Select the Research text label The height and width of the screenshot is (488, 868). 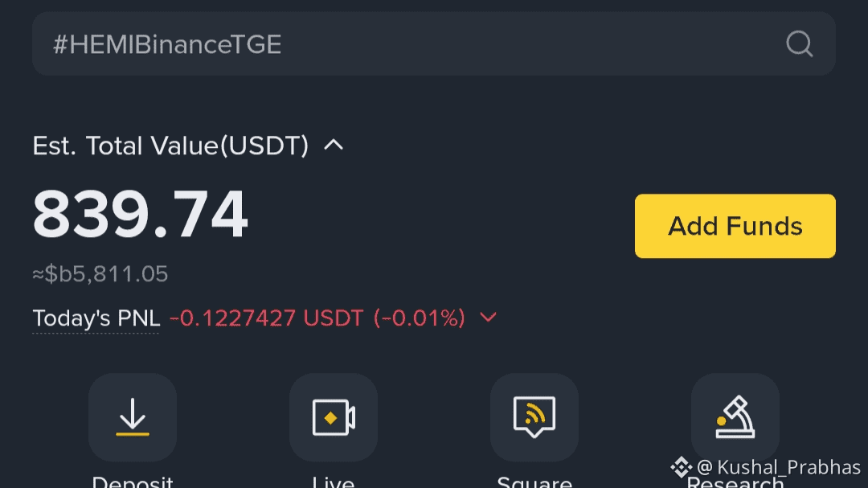(x=735, y=483)
